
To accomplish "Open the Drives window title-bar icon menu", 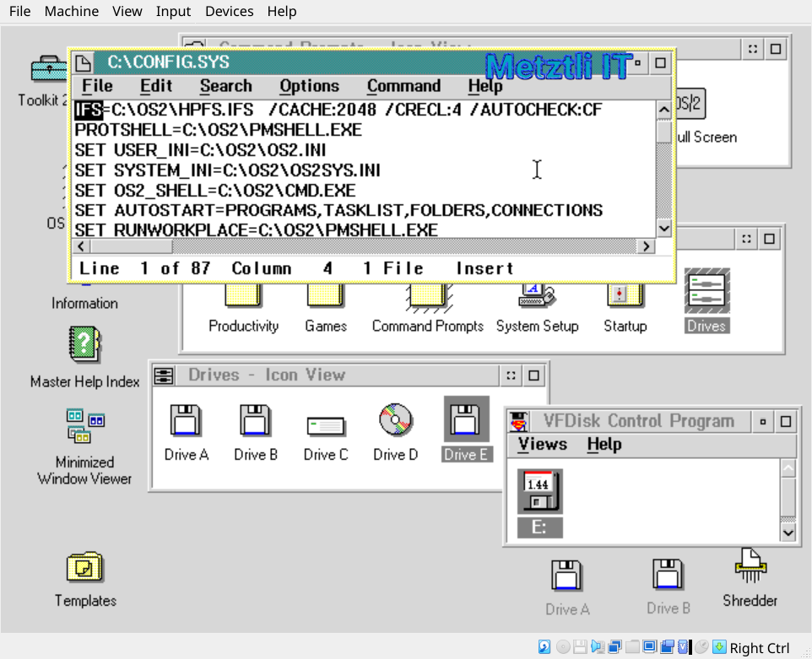I will (164, 375).
